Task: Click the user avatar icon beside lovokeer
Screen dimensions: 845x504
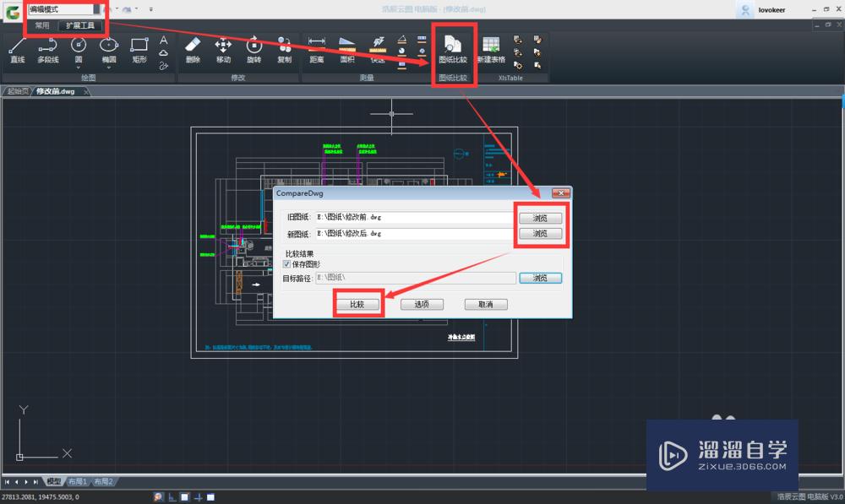Action: [745, 9]
